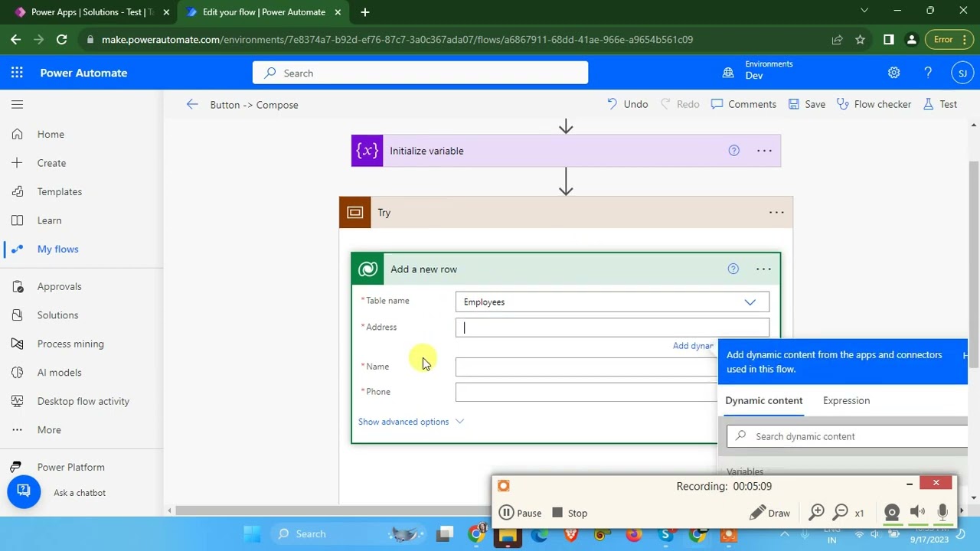Open the Help question mark icon
Viewport: 980px width, 551px height.
click(x=928, y=73)
